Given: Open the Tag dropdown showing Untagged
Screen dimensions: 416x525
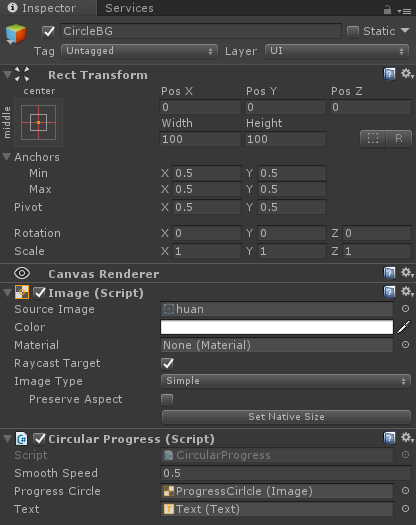Looking at the screenshot, I should point(139,51).
